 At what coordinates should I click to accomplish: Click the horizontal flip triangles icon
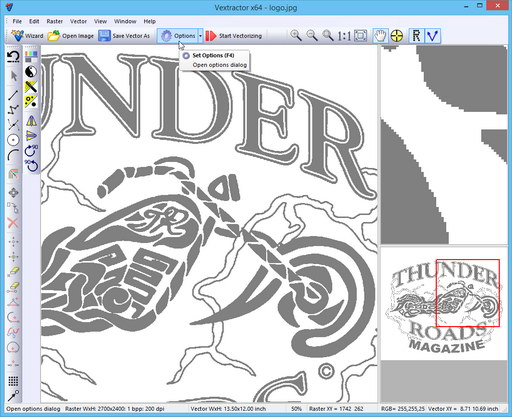31,120
